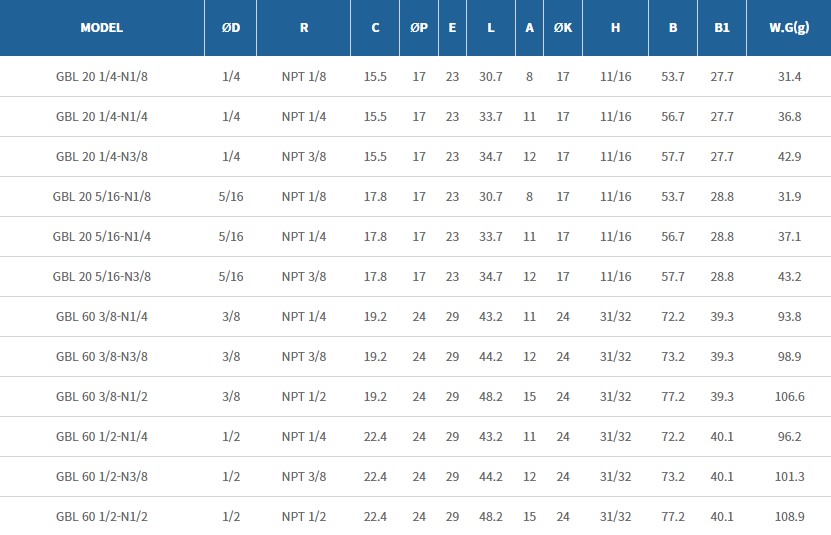Select model GBL 60 1/2-N3/8

click(102, 477)
